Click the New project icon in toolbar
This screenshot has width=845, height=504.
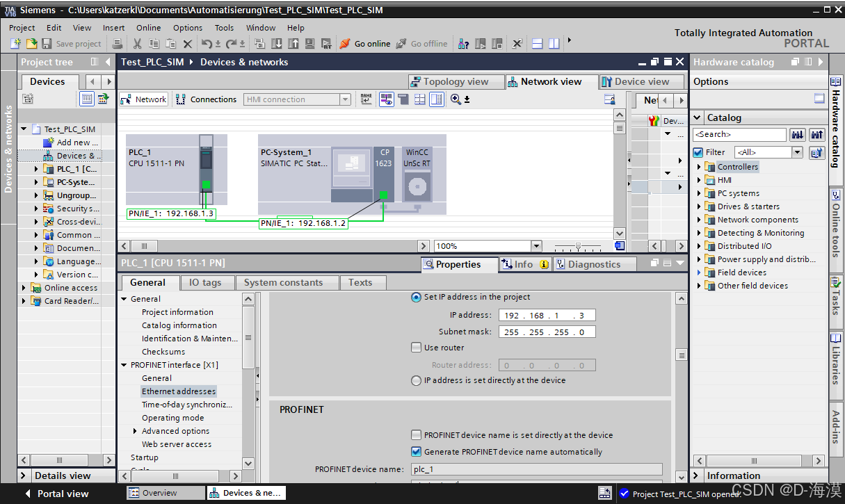tap(16, 43)
